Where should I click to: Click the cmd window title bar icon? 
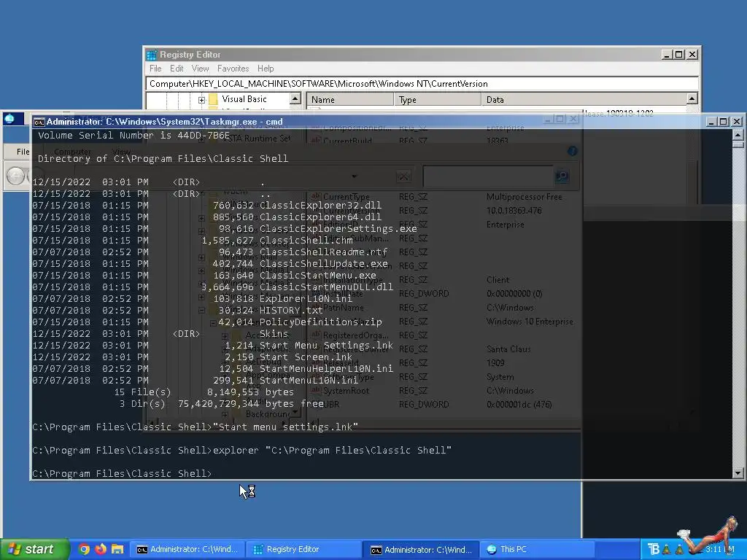(x=39, y=122)
